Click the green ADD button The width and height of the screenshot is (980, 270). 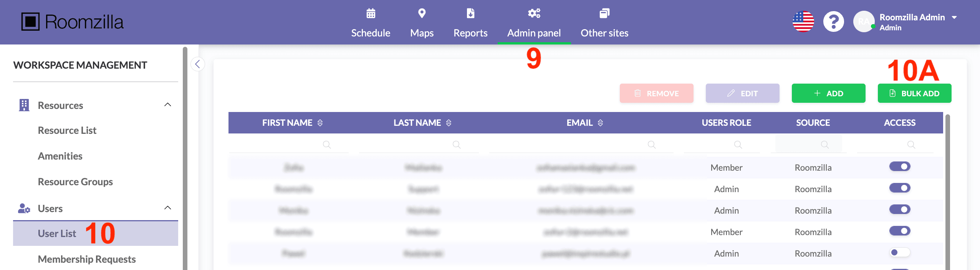click(828, 93)
